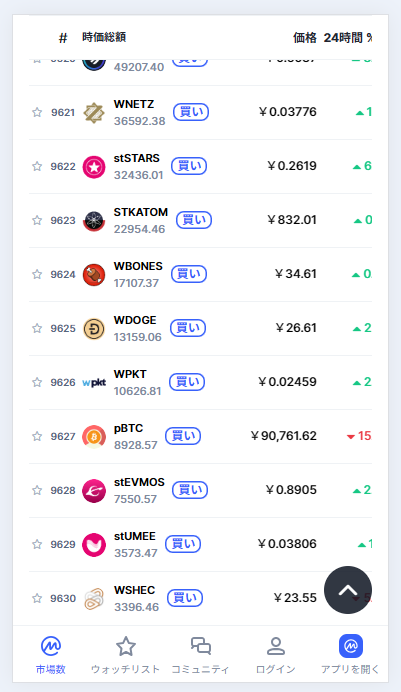This screenshot has width=401, height=692.
Task: Open the ウォッチリスト tab
Action: tap(125, 655)
